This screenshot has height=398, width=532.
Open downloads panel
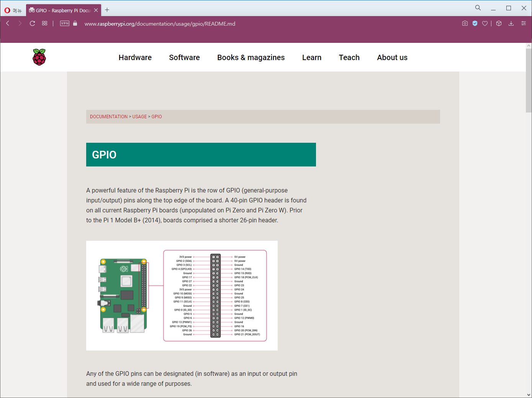coord(511,23)
